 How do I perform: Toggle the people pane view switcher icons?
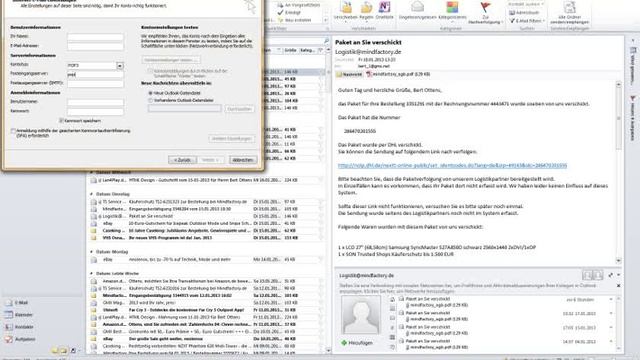[x=593, y=275]
